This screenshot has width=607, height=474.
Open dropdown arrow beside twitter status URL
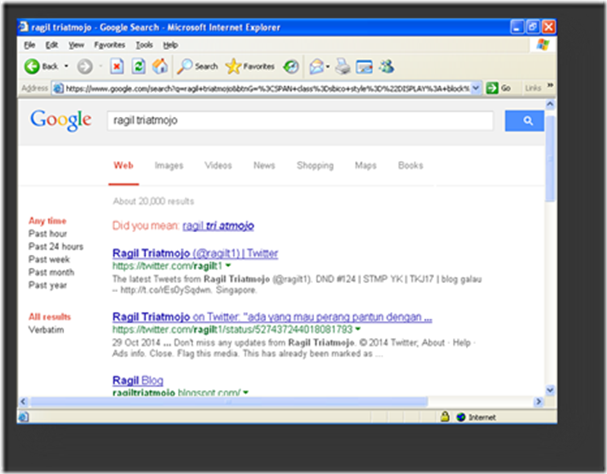coord(358,329)
